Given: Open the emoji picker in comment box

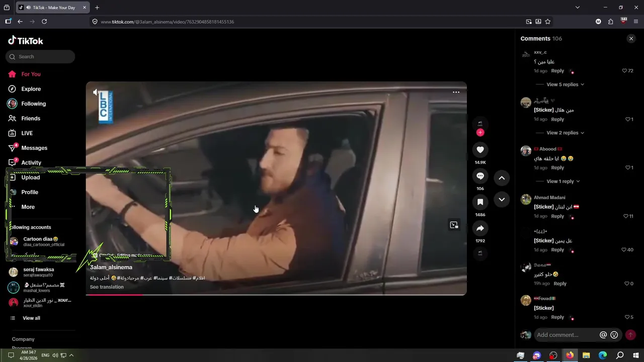Looking at the screenshot, I should click(x=614, y=335).
